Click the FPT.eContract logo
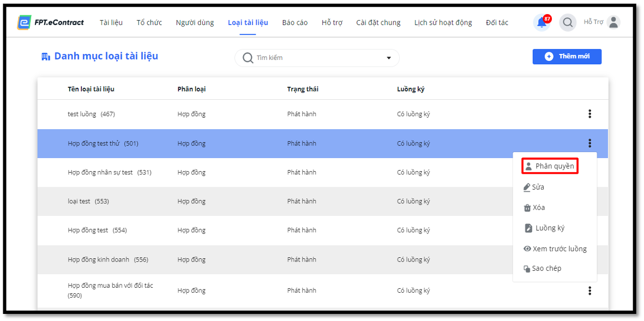The height and width of the screenshot is (321, 644). pos(51,22)
